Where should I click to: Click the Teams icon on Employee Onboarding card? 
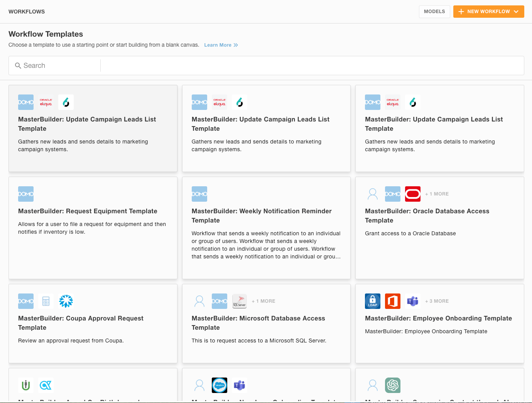coord(413,301)
